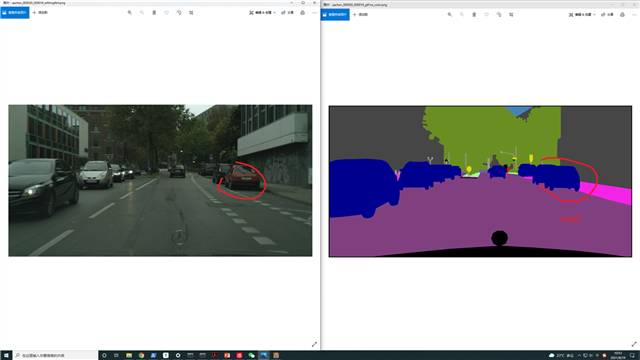Toggle fullscreen arrows in left window

coord(314,344)
